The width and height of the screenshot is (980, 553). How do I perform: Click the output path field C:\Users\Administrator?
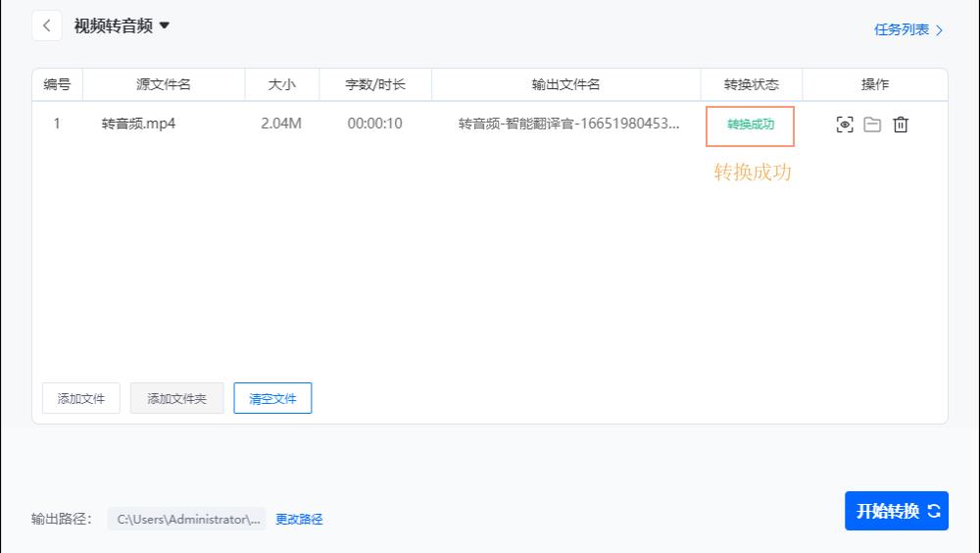187,520
